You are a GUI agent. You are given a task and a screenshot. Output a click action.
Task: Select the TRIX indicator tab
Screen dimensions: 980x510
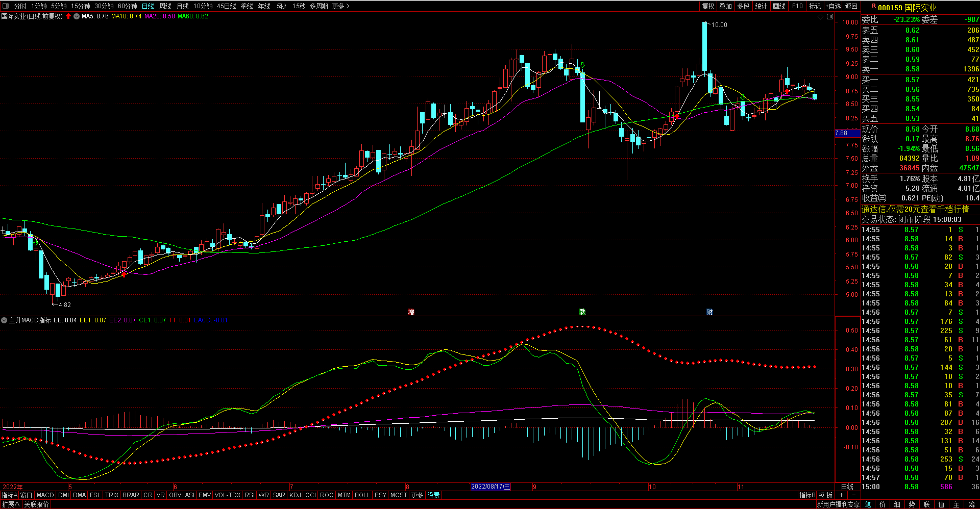[x=112, y=495]
